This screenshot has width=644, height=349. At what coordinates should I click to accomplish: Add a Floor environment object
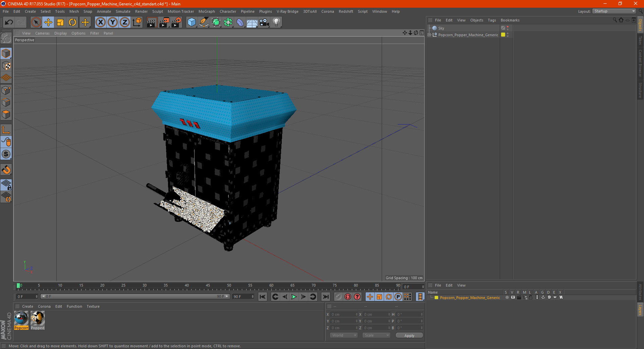click(252, 22)
